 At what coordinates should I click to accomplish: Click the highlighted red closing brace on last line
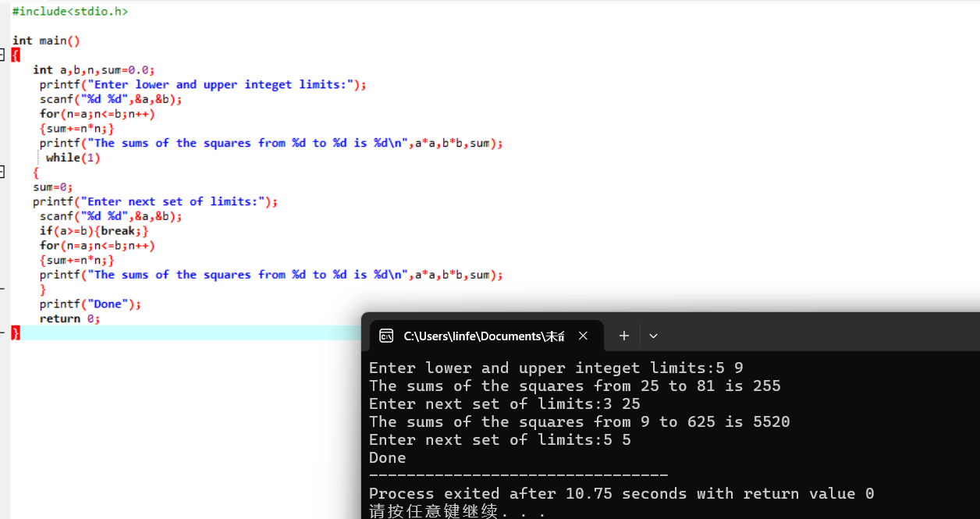tap(16, 332)
